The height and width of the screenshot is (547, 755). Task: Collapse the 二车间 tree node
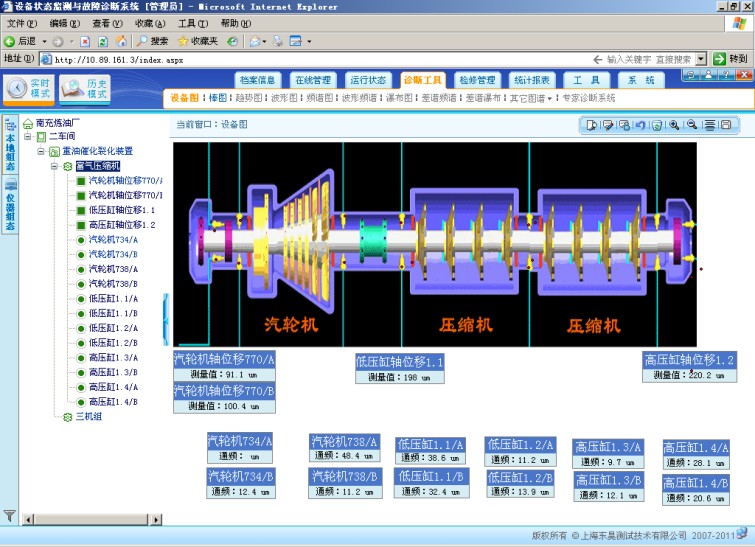(29, 136)
